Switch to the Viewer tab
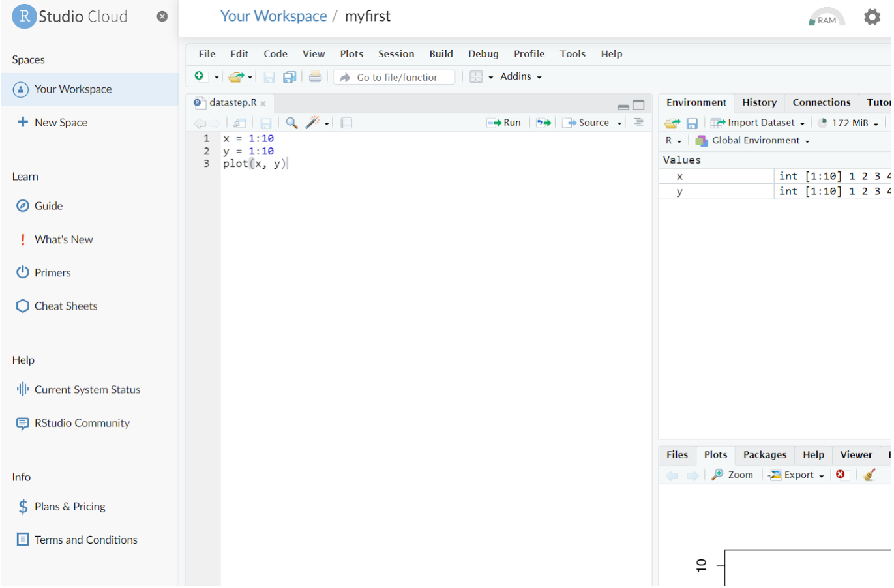 (x=856, y=455)
